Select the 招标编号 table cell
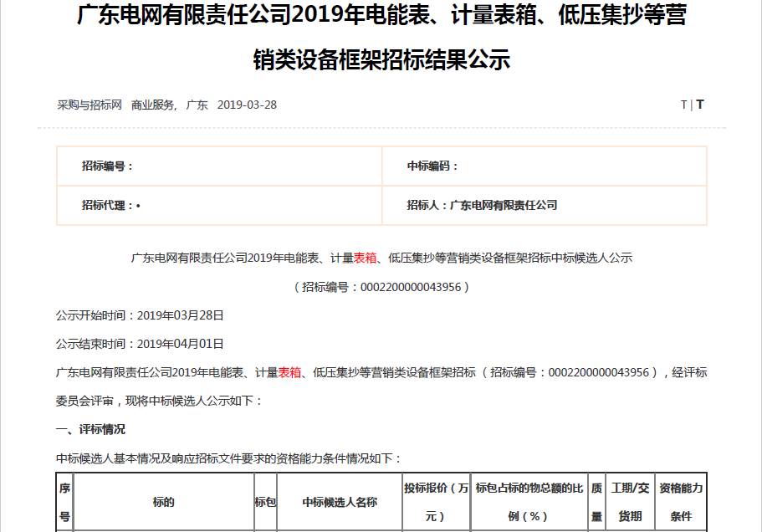The height and width of the screenshot is (532, 762). point(219,166)
